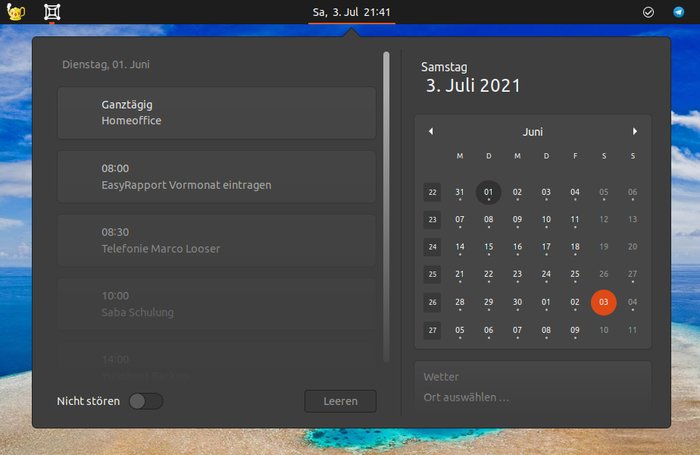This screenshot has width=700, height=455.
Task: Select June 07 in week 23
Action: tap(459, 220)
